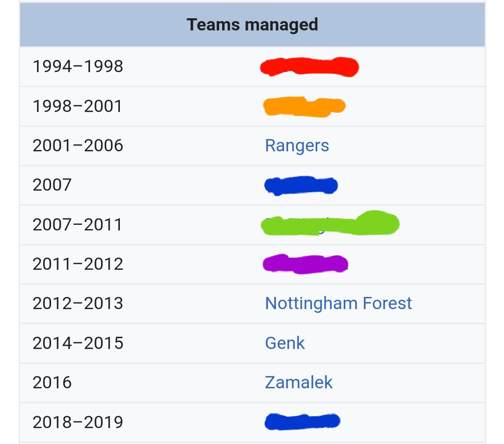The image size is (504, 444).
Task: Open the Rangers team link
Action: 296,145
